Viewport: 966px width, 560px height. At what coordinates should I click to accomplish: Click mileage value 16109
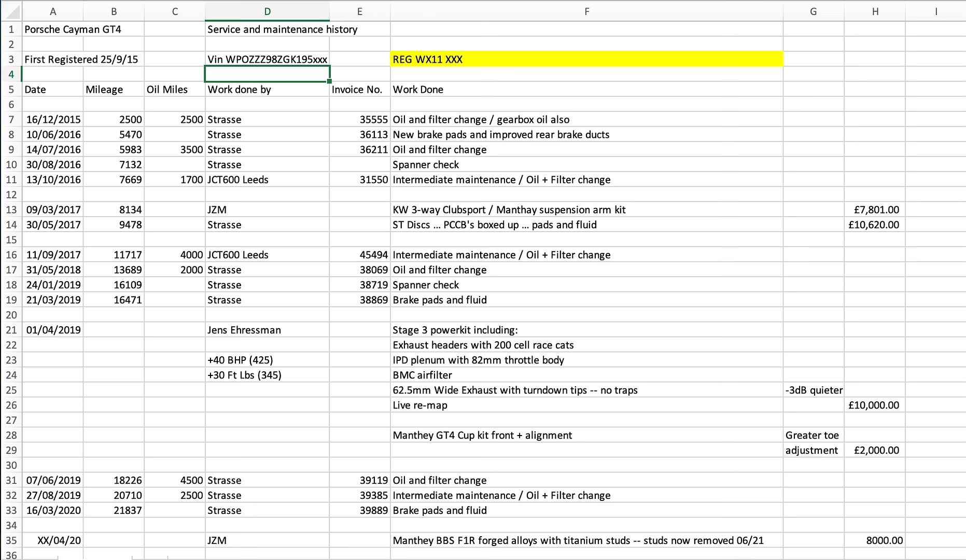[114, 285]
